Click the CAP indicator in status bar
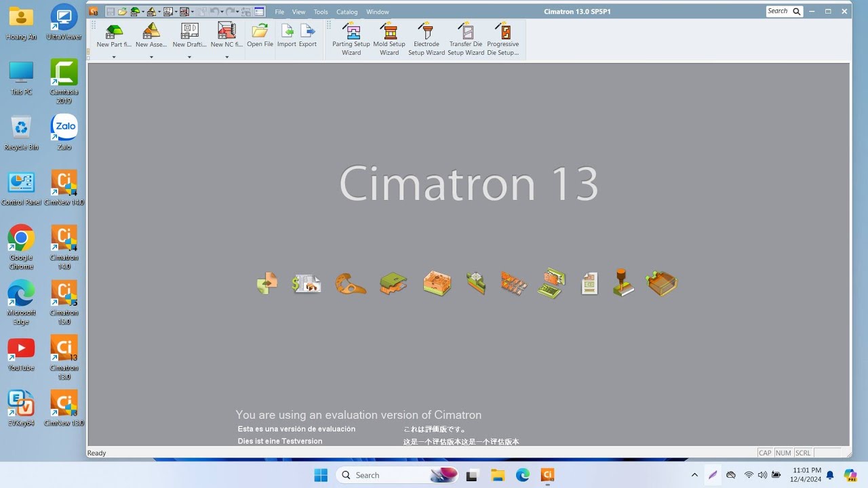The height and width of the screenshot is (488, 868). 765,453
